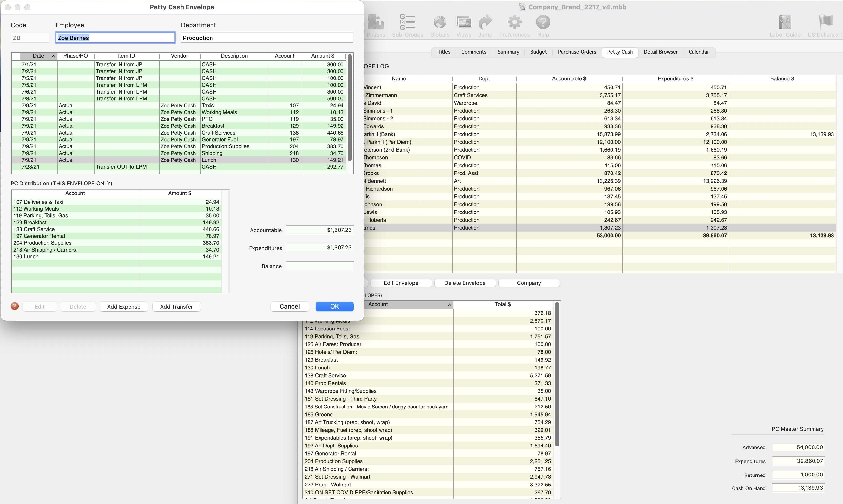Select the 272 Prop - Walmart row
Image resolution: width=843 pixels, height=504 pixels.
(428, 485)
